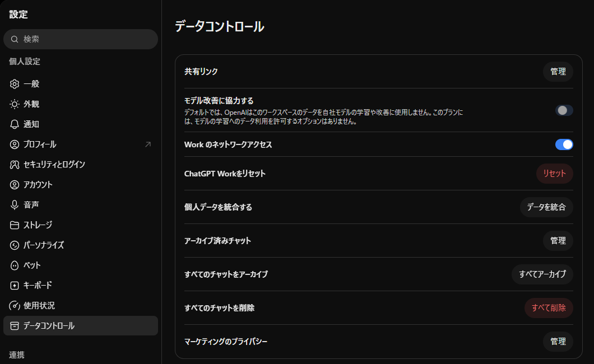Click the 共有リンク row label
Viewport: 594px width, 364px height.
pos(201,72)
